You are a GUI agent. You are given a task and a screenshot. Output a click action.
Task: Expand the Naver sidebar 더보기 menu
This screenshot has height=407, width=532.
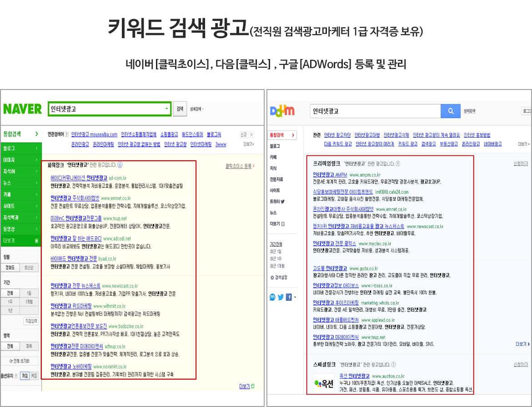pyautogui.click(x=21, y=241)
